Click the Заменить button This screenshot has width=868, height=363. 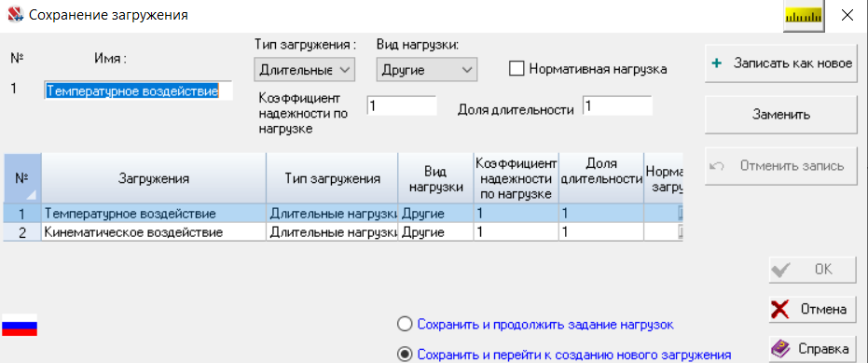pos(781,115)
